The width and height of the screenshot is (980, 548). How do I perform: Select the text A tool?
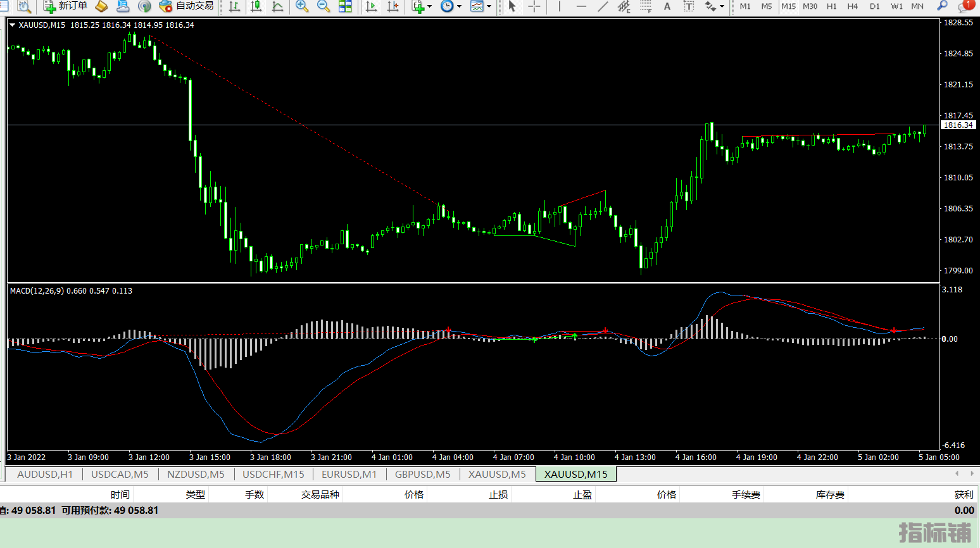[667, 6]
